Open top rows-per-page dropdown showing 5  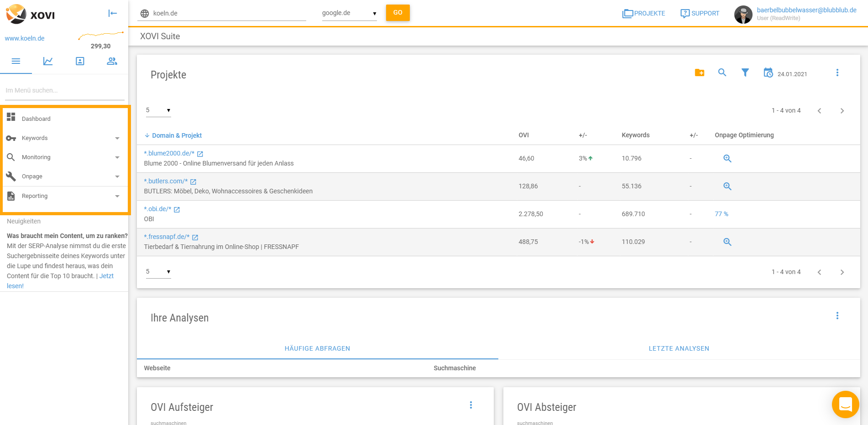coord(158,110)
